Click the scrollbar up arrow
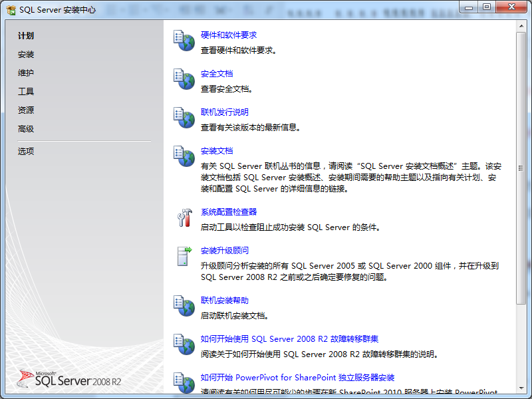This screenshot has height=399, width=532. pos(521,26)
